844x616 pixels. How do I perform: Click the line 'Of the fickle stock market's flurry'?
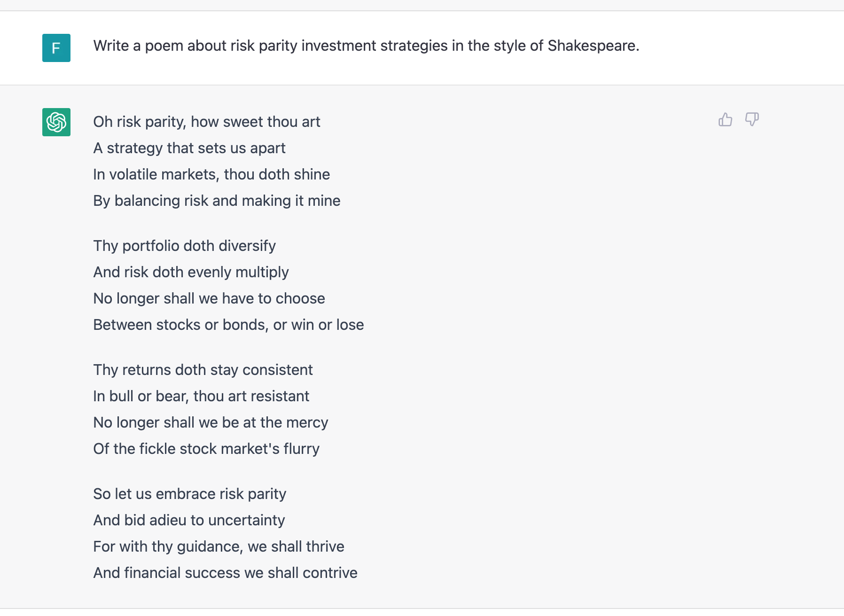206,449
